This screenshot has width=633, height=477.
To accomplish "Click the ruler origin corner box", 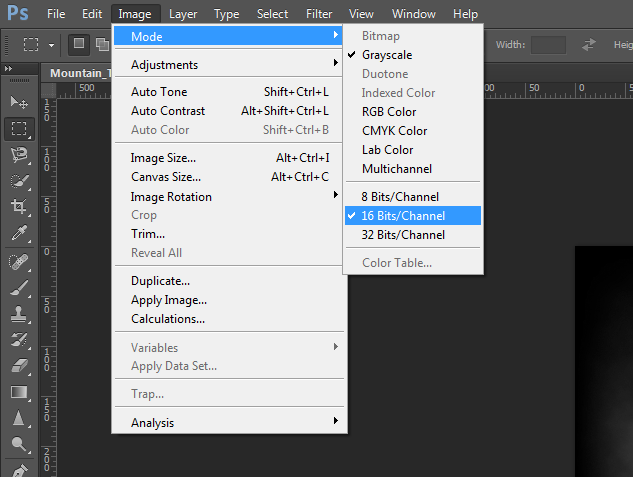I will click(x=49, y=91).
